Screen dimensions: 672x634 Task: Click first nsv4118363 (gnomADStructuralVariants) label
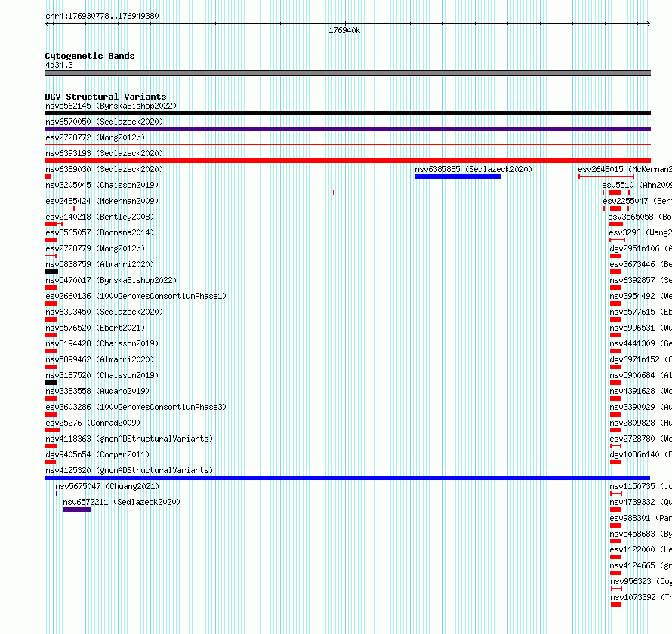point(129,439)
